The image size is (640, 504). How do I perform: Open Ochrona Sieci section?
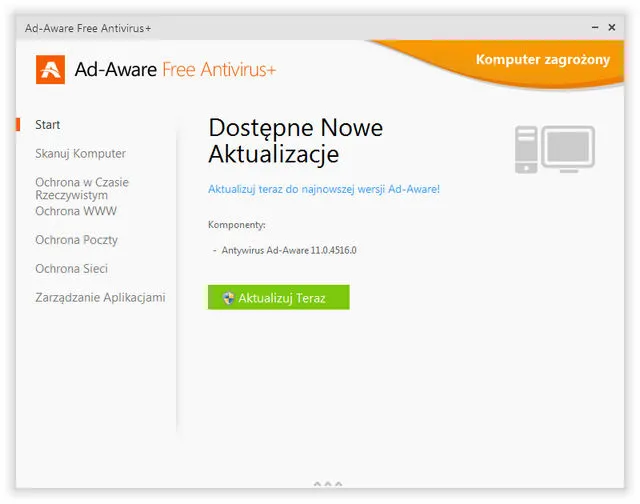click(x=71, y=269)
